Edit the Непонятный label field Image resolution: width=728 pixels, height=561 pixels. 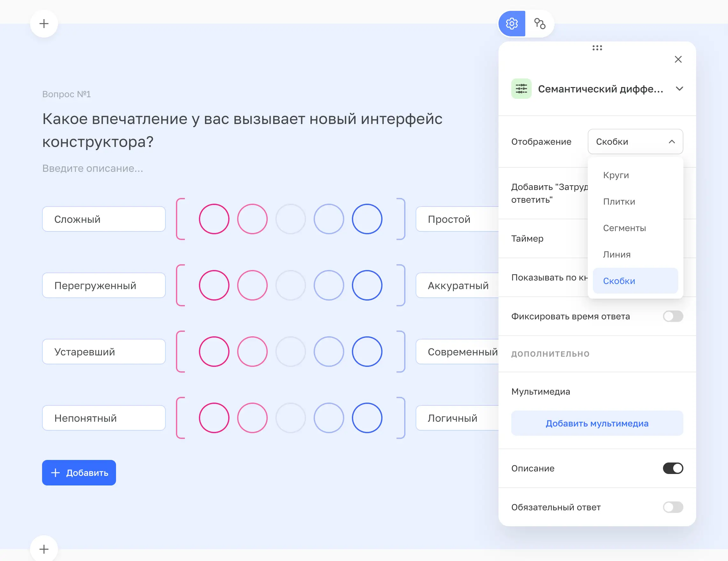pos(104,418)
